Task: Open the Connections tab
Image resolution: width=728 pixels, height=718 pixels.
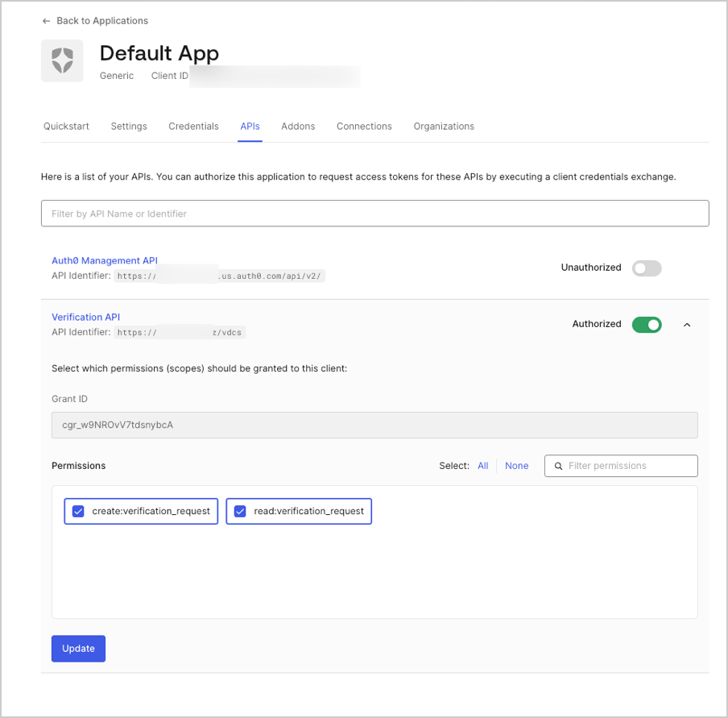Action: 364,127
